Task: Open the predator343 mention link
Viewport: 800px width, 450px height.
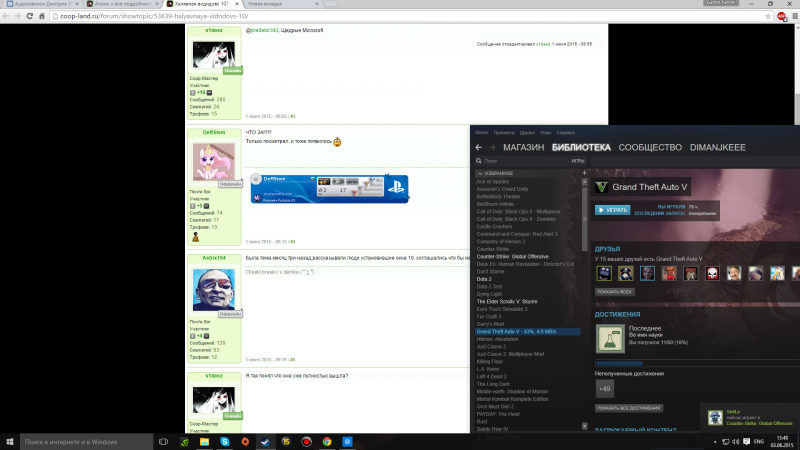Action: pos(262,31)
